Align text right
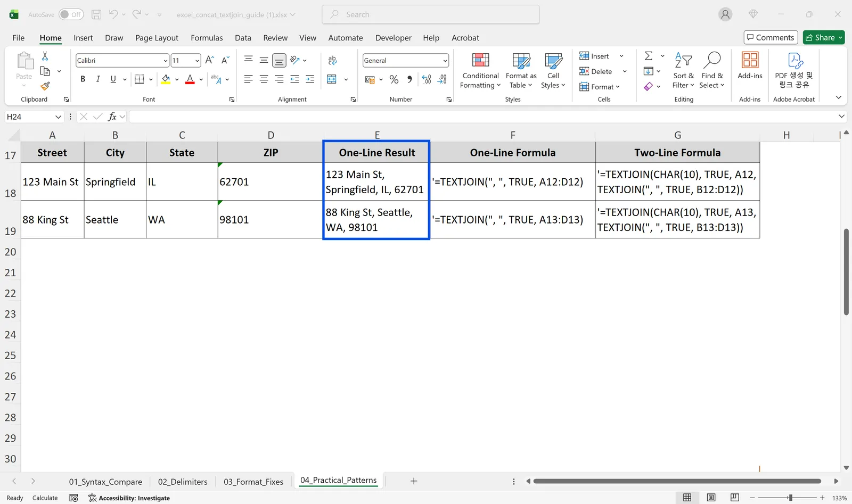Screen dimensions: 852x504 pos(279,79)
